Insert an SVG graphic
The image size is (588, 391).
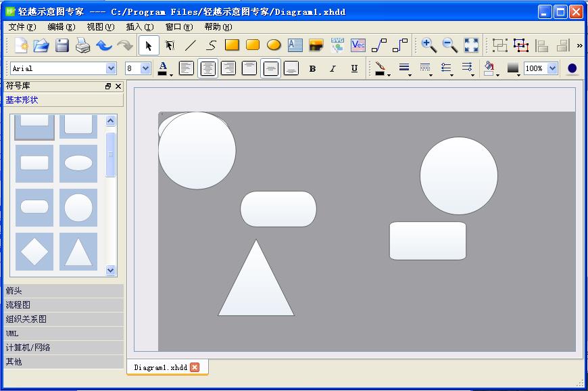click(x=337, y=45)
